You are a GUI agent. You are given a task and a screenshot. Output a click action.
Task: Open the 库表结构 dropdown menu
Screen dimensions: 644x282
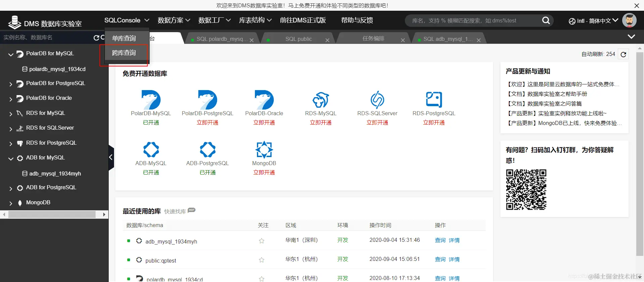(x=255, y=20)
